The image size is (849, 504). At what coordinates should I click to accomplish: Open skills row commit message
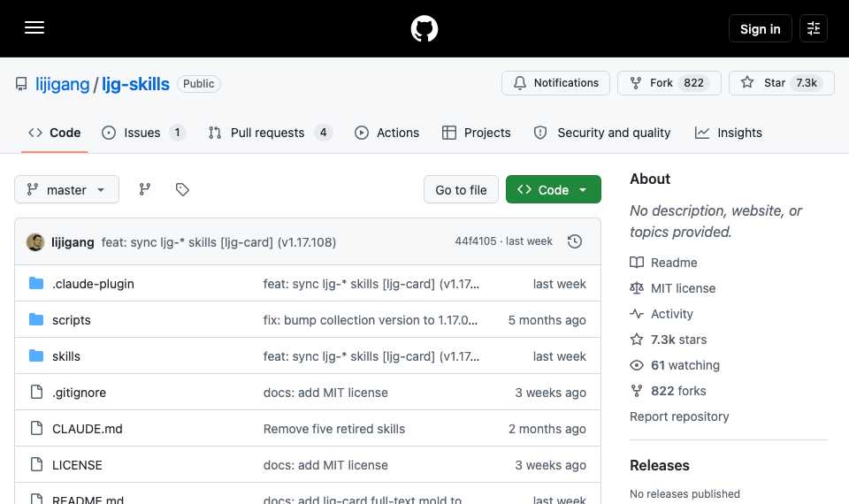[371, 356]
